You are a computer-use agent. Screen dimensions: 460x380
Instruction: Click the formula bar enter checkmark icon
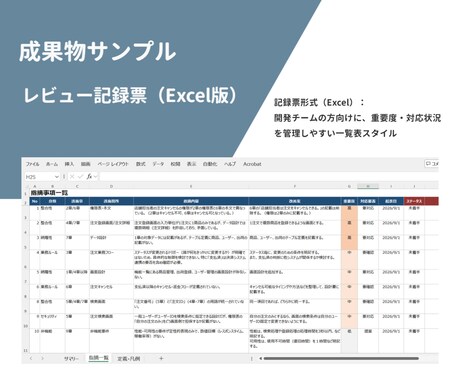[80, 177]
